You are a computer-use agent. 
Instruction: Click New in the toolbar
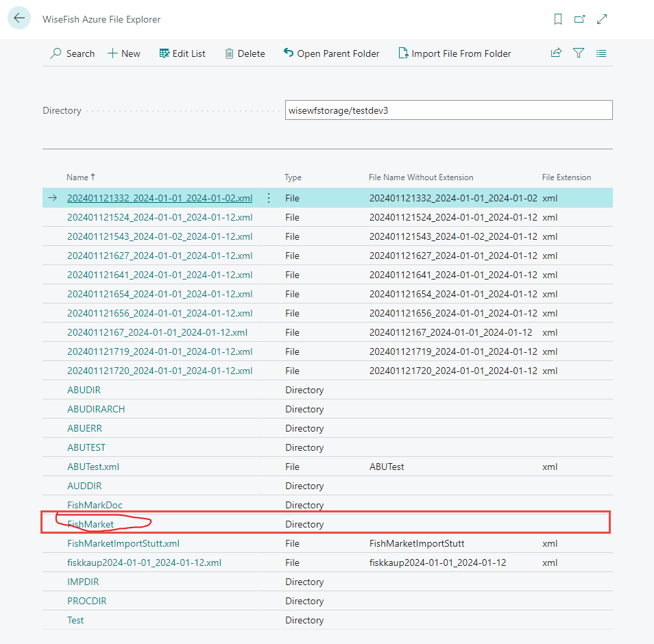[124, 53]
